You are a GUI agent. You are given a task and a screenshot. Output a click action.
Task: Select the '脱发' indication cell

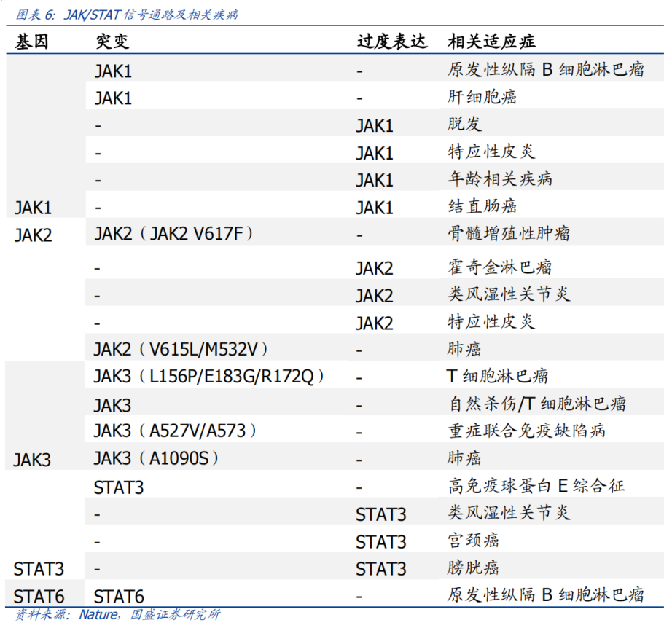tap(465, 125)
